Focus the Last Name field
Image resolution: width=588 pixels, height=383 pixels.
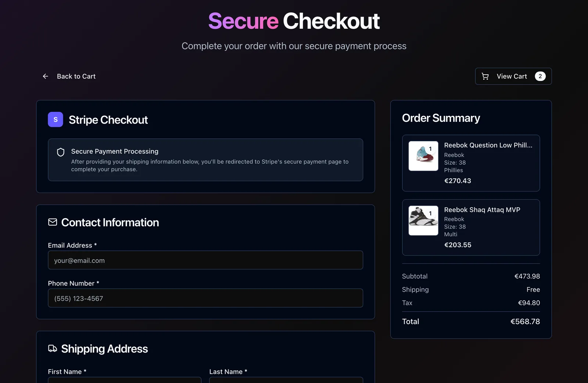[286, 380]
